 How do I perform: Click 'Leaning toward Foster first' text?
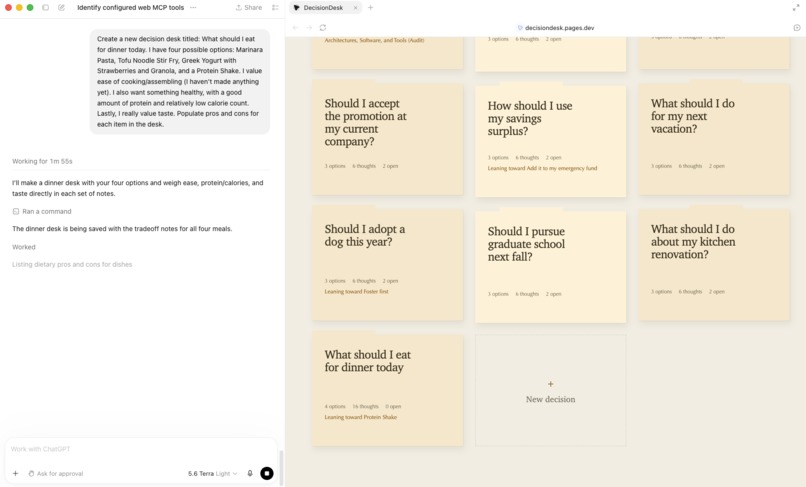click(356, 292)
